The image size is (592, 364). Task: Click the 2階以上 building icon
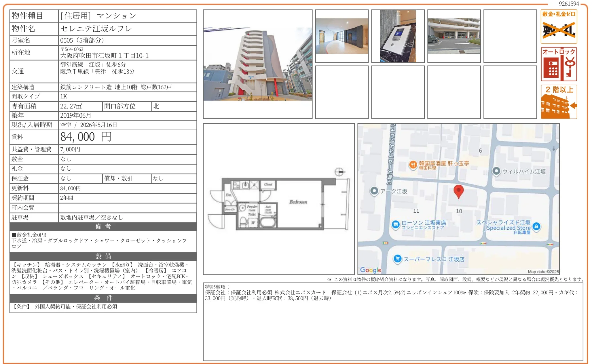point(559,102)
